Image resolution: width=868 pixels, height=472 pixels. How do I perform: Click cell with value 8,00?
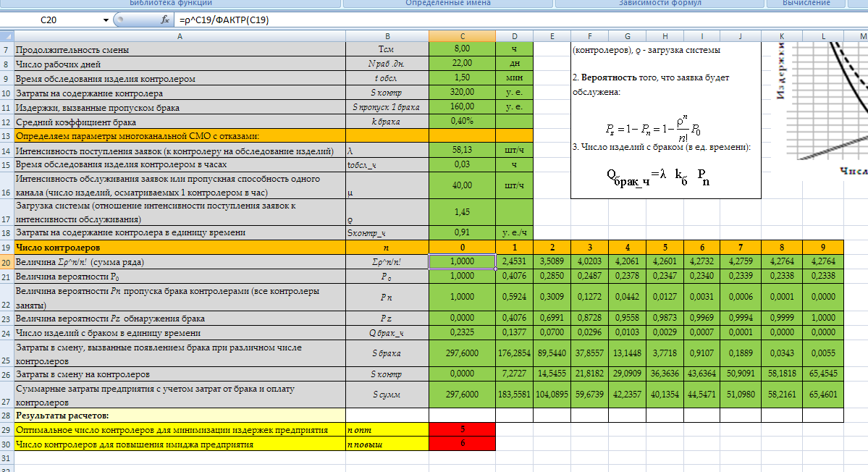[462, 49]
